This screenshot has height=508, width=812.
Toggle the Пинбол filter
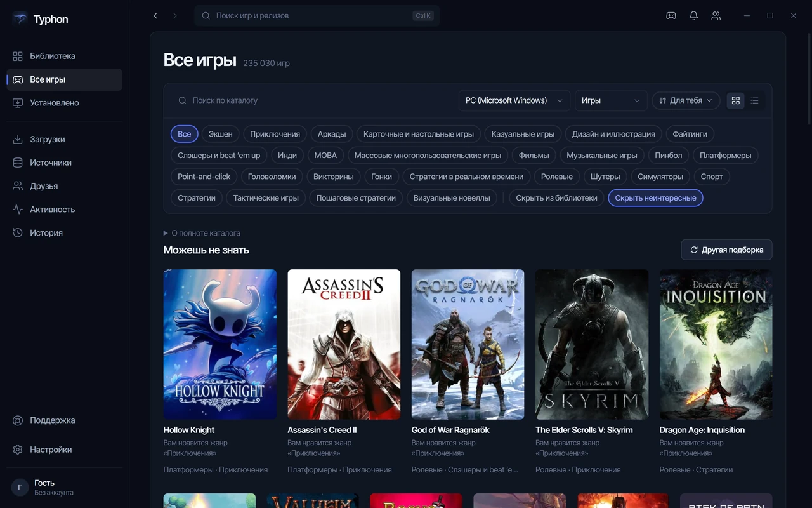669,155
